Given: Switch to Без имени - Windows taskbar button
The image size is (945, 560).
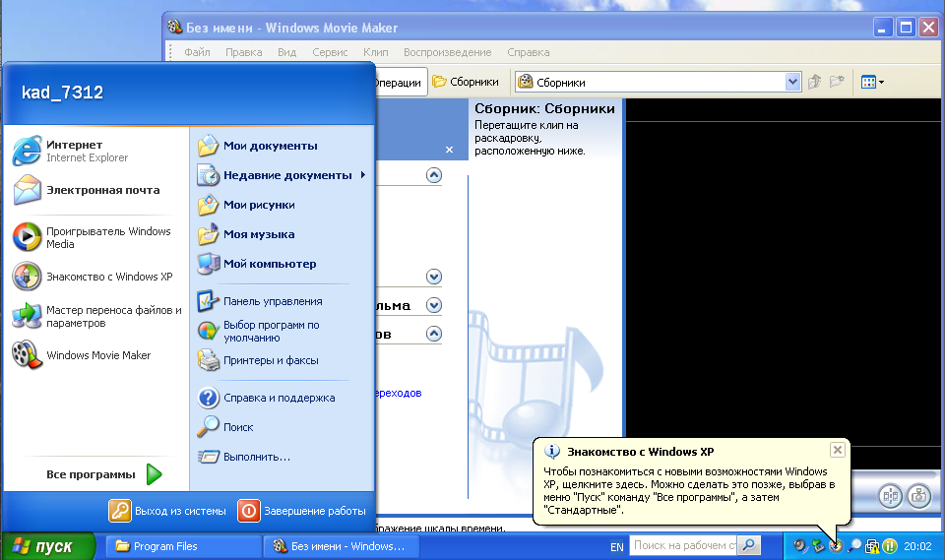Looking at the screenshot, I should point(342,546).
